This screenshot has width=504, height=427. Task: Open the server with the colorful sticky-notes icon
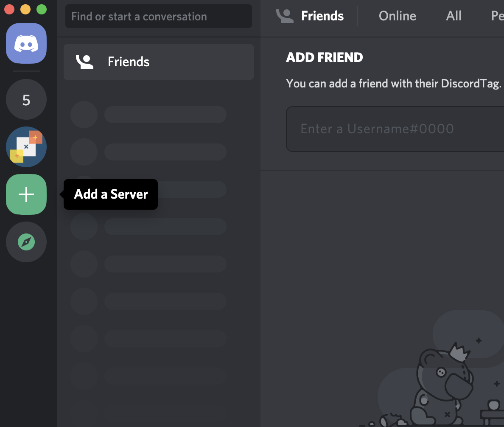26,147
